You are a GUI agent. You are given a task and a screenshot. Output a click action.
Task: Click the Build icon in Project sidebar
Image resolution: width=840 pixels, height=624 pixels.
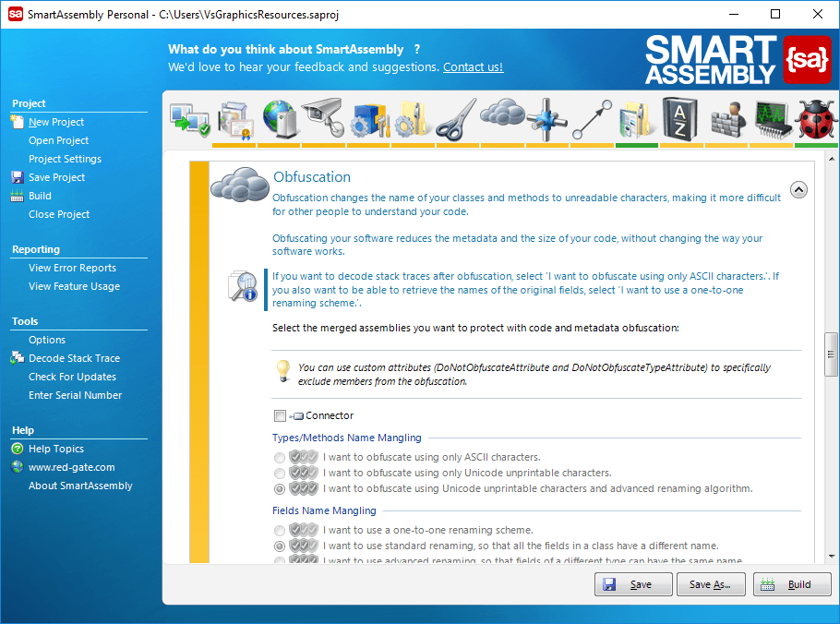pyautogui.click(x=18, y=196)
